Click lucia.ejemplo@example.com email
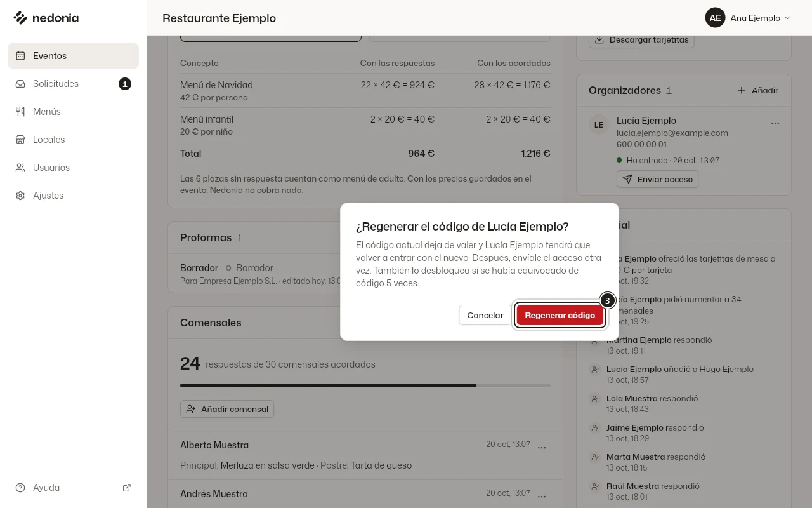The width and height of the screenshot is (812, 508). (672, 133)
